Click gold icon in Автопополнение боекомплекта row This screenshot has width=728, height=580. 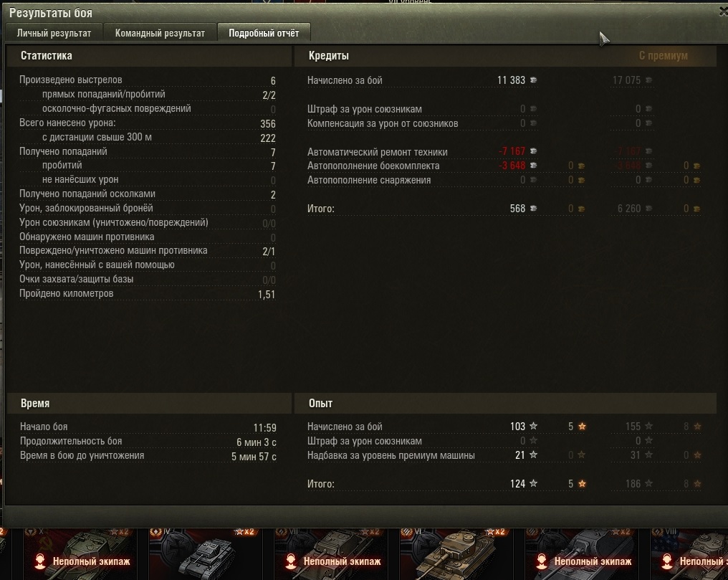(581, 166)
